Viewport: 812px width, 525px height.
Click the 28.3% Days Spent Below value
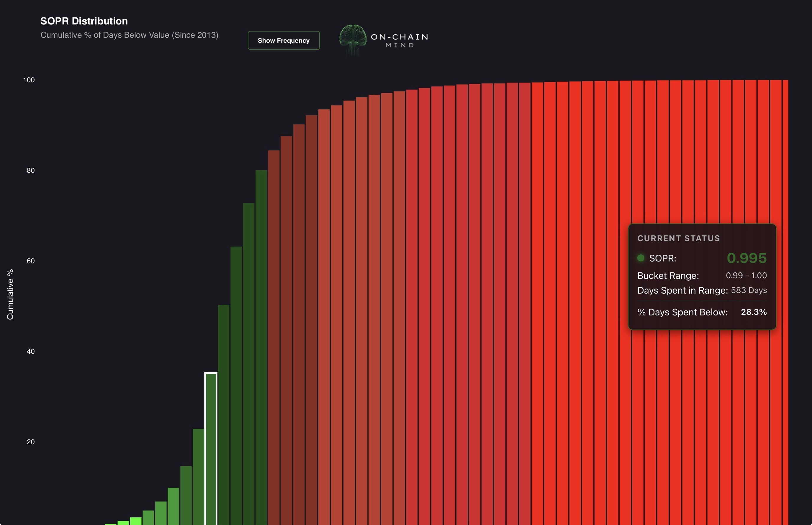[x=753, y=312]
